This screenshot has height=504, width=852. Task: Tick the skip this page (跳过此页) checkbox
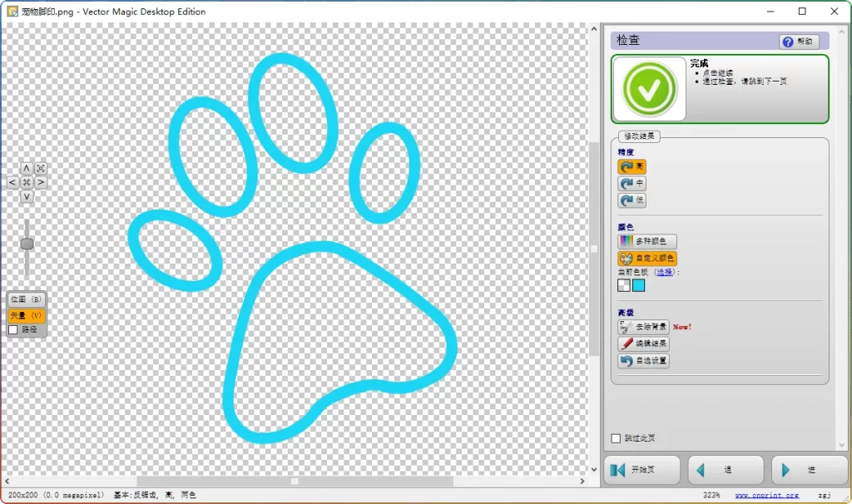616,438
